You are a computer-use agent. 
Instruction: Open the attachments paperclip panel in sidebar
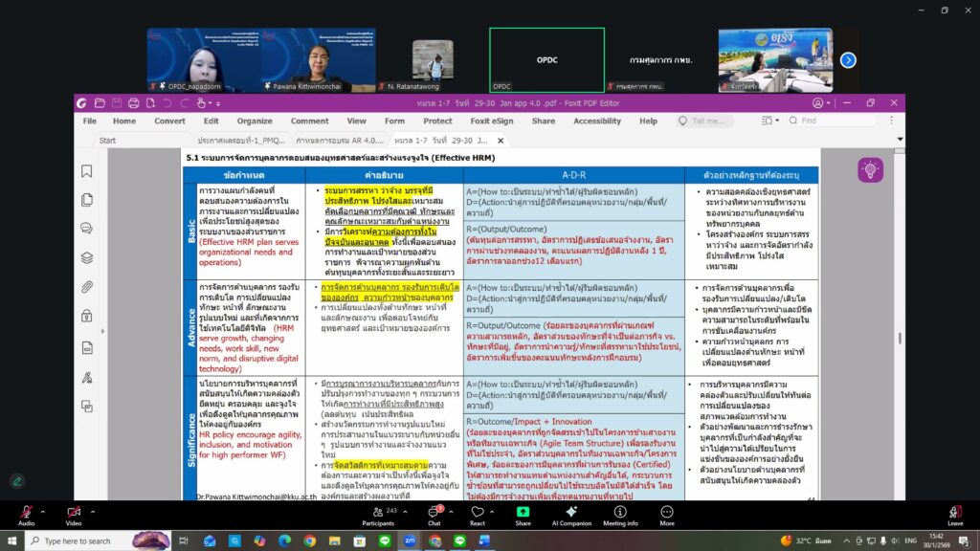(x=87, y=286)
